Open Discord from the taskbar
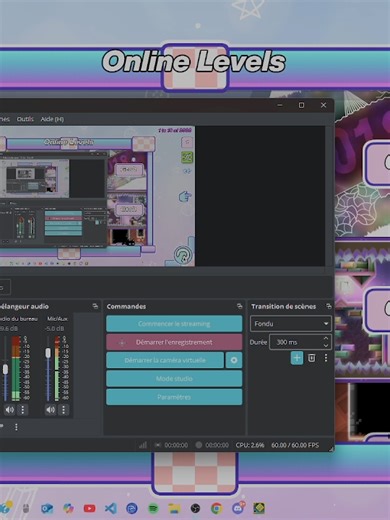Image resolution: width=390 pixels, height=520 pixels. coord(238,508)
